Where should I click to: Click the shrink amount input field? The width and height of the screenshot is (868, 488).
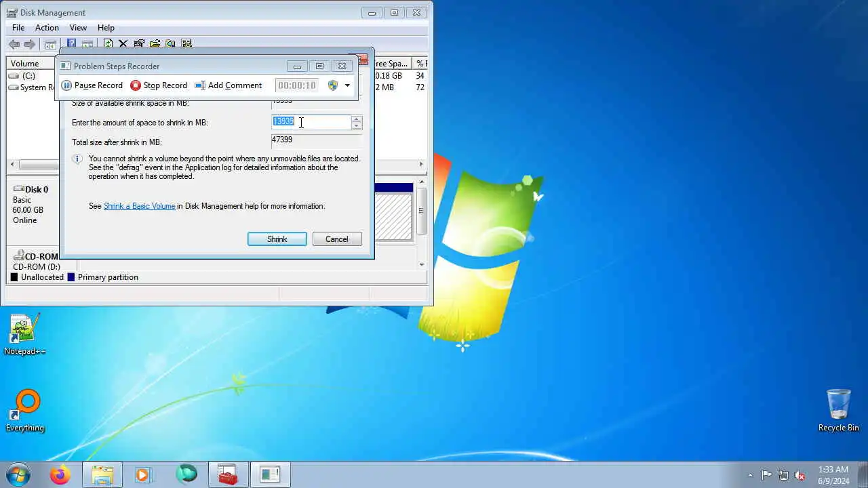click(311, 122)
